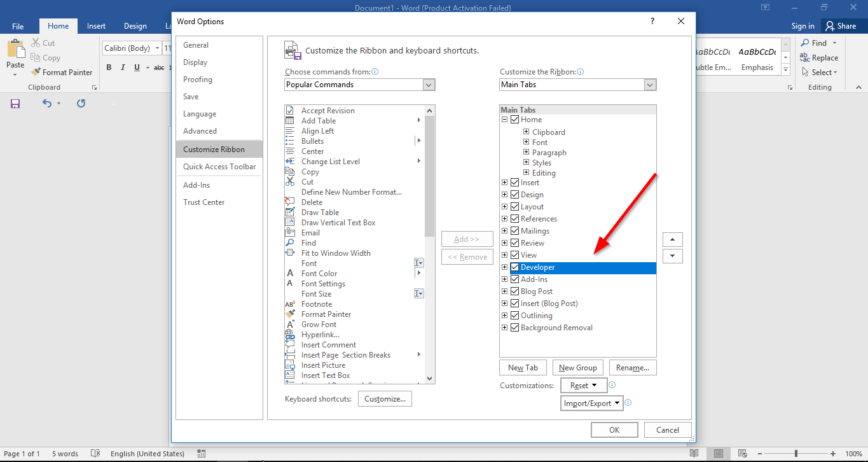Click the Save icon on the Quick Access Toolbar

pyautogui.click(x=14, y=103)
